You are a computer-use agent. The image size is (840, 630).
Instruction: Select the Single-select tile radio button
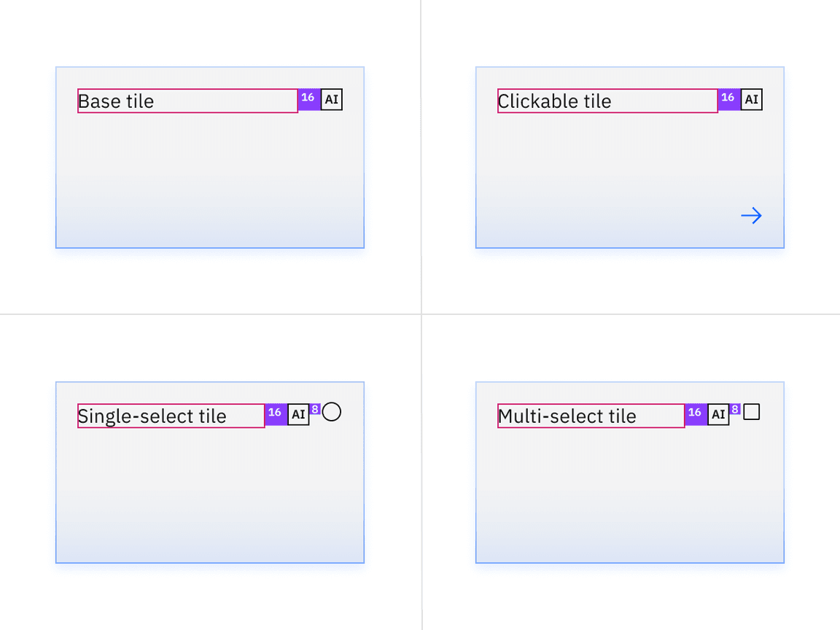pyautogui.click(x=332, y=412)
